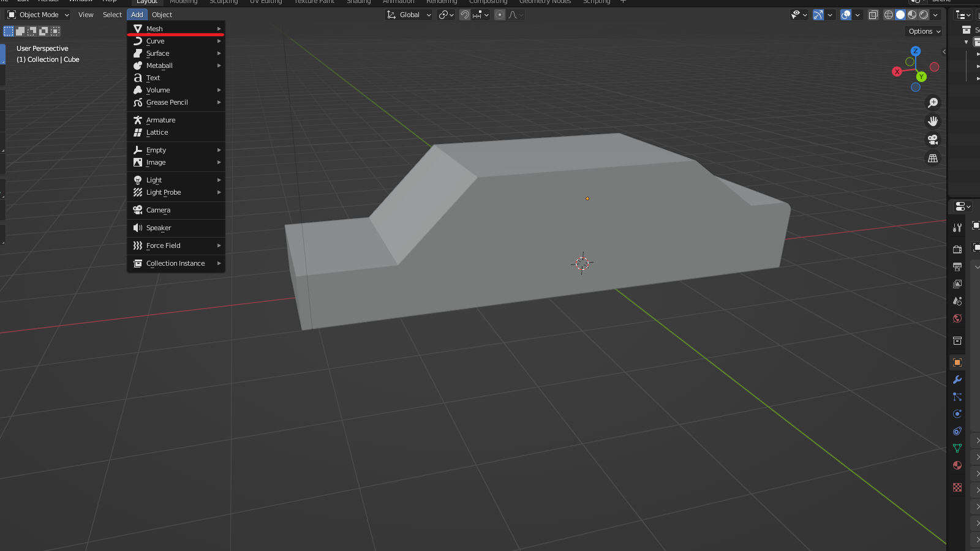Open the Collection Instance submenu
This screenshot has width=980, height=551.
(x=176, y=263)
